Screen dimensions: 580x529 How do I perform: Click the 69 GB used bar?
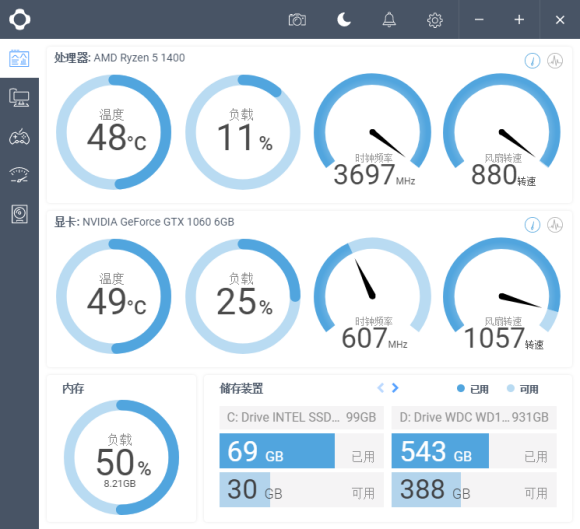[277, 451]
